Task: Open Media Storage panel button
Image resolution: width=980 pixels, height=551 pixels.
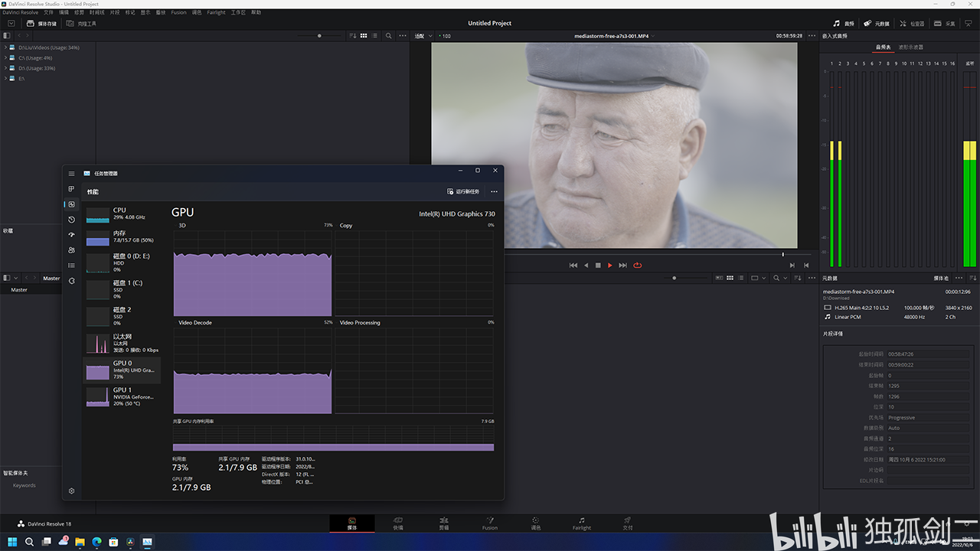Action: pyautogui.click(x=41, y=24)
